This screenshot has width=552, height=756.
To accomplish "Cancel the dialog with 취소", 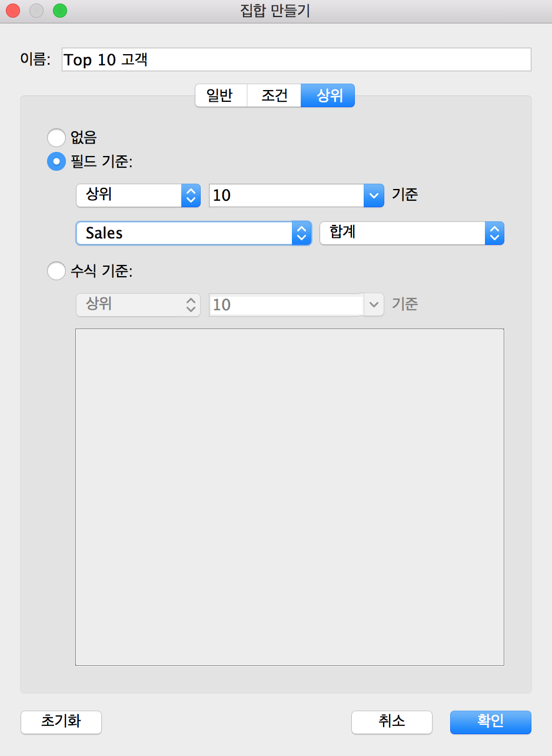I will (391, 722).
